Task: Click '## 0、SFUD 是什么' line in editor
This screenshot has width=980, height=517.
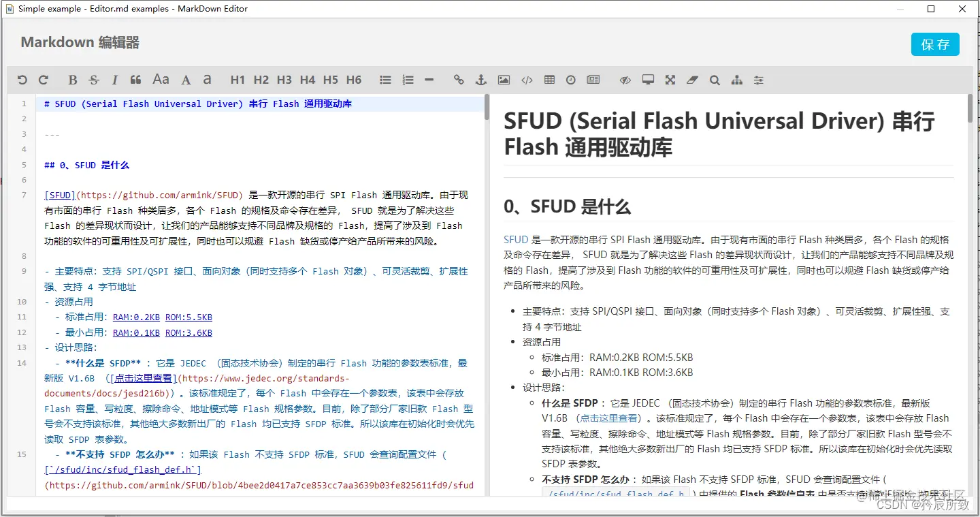Action: click(86, 165)
